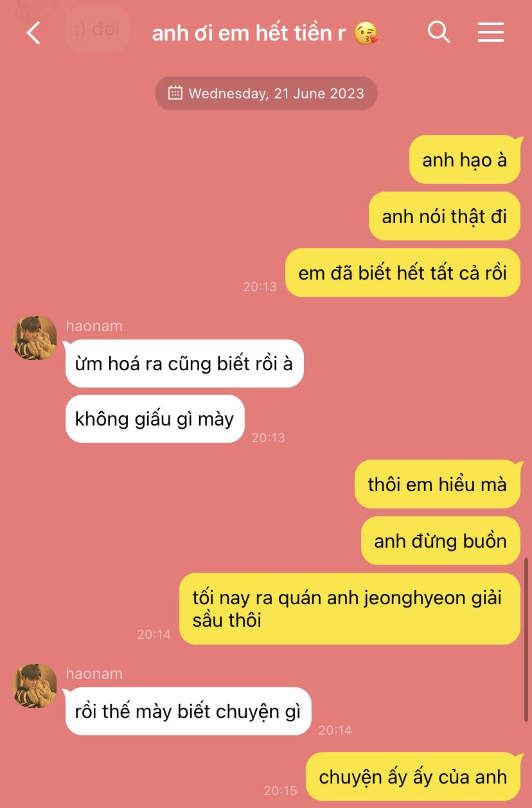This screenshot has width=532, height=808.
Task: Tap the Wednesday, 21 June 2023 date pill
Action: coord(266,93)
